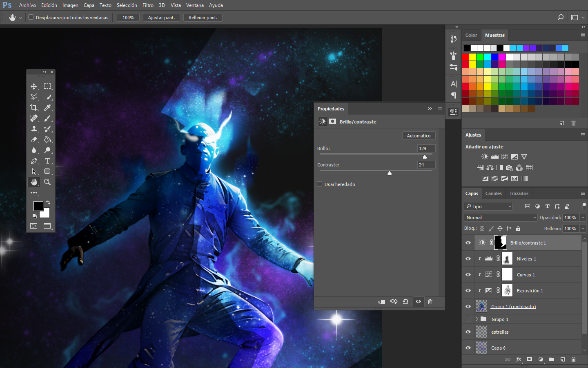Select the Move tool
The image size is (588, 368).
[x=34, y=86]
